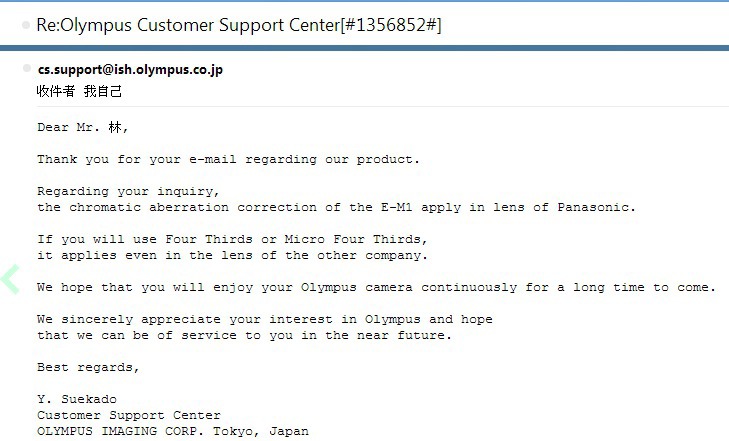Viewport: 729px width, 441px height.
Task: Click the 收件者 recipient label
Action: 57,91
